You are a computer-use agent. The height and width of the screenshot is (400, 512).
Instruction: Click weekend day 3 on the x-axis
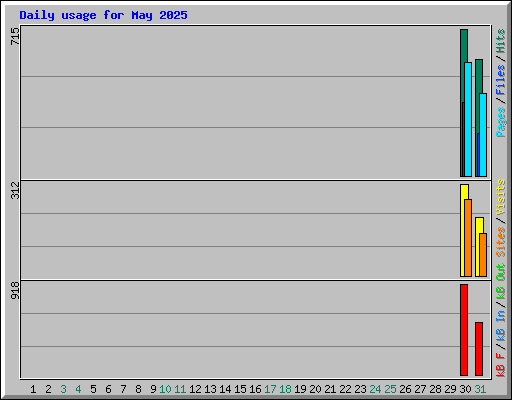63,389
